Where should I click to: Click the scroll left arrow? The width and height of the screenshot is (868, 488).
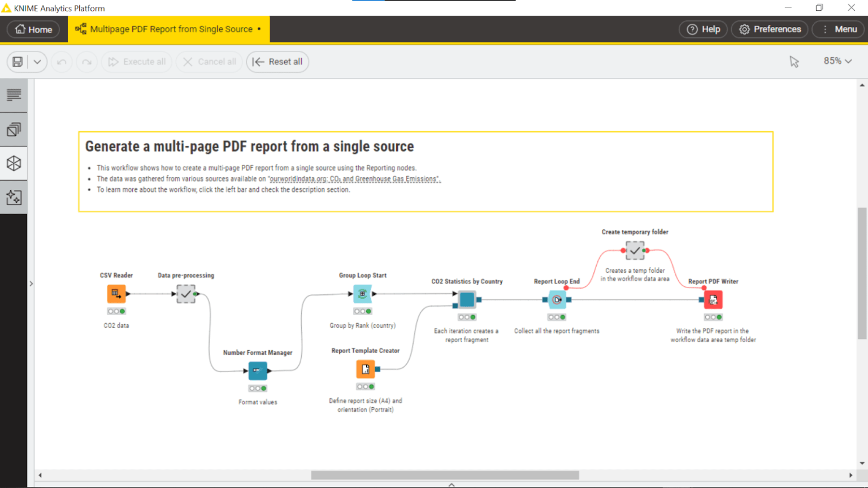(40, 475)
